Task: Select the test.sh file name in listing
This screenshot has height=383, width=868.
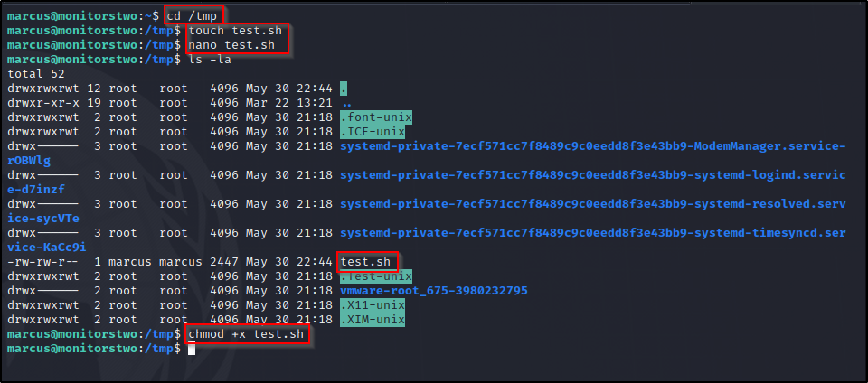Action: (366, 261)
